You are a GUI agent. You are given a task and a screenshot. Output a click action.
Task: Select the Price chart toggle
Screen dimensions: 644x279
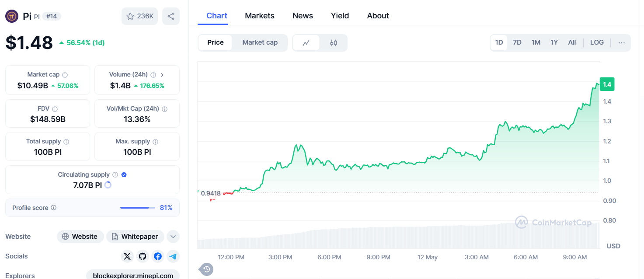click(216, 42)
